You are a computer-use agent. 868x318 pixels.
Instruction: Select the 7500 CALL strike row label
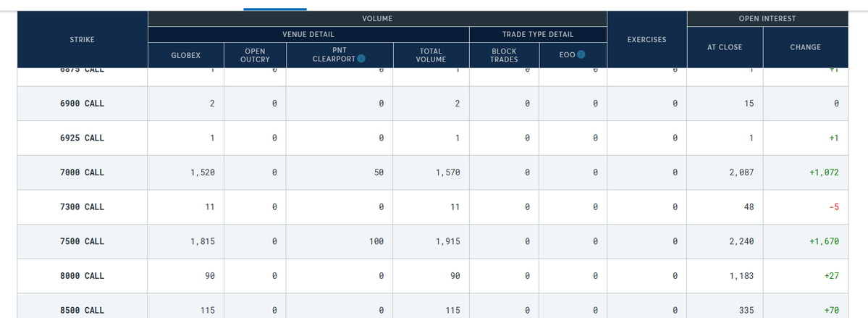[82, 241]
